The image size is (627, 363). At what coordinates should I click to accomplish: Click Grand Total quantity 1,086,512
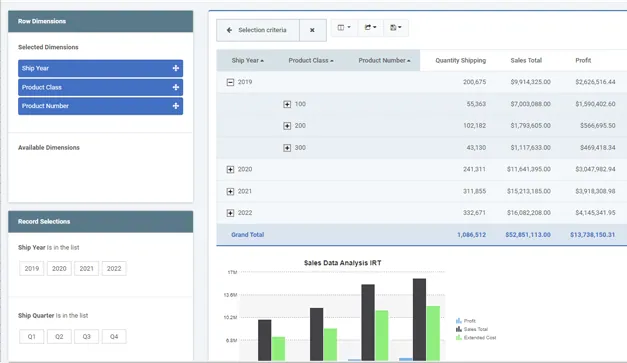click(471, 235)
